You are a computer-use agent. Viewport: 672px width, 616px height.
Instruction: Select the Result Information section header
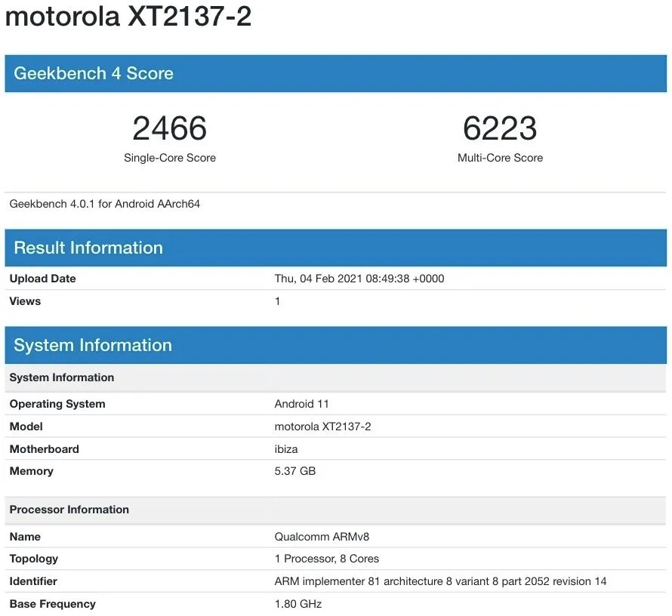click(x=88, y=248)
